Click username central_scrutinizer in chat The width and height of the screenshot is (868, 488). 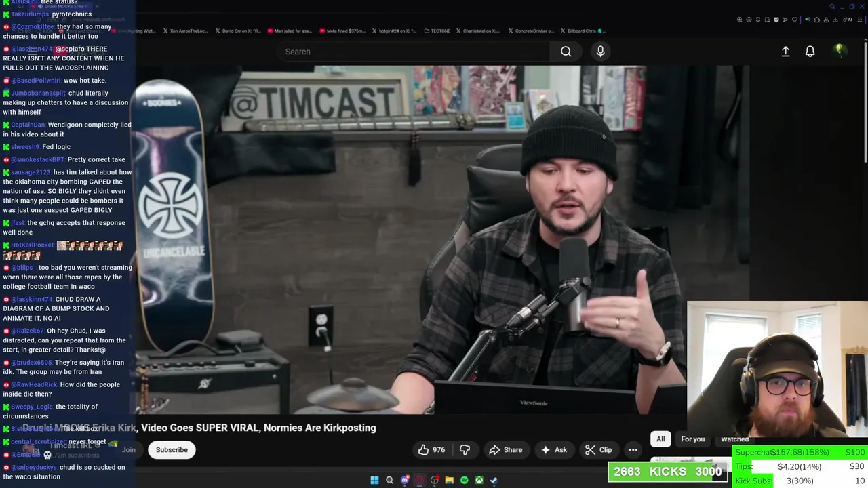point(39,441)
